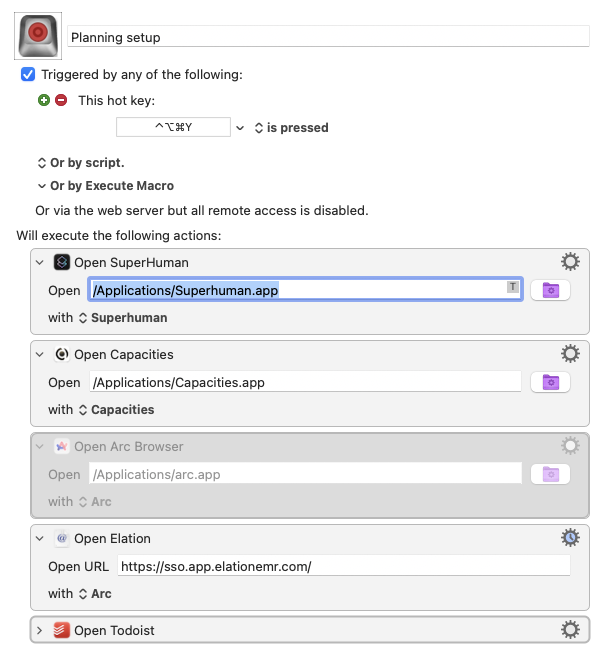Collapse the disabled Open Arc Browser action
The height and width of the screenshot is (671, 604).
point(40,446)
